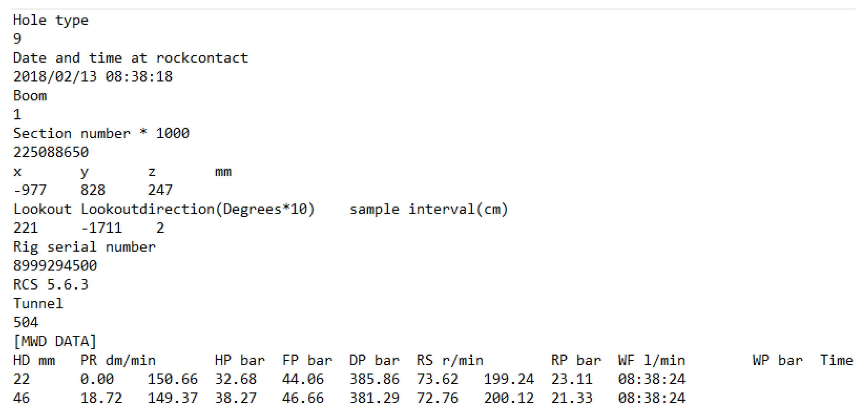
Task: Click the "PR dm/min" column header
Action: coord(118,360)
